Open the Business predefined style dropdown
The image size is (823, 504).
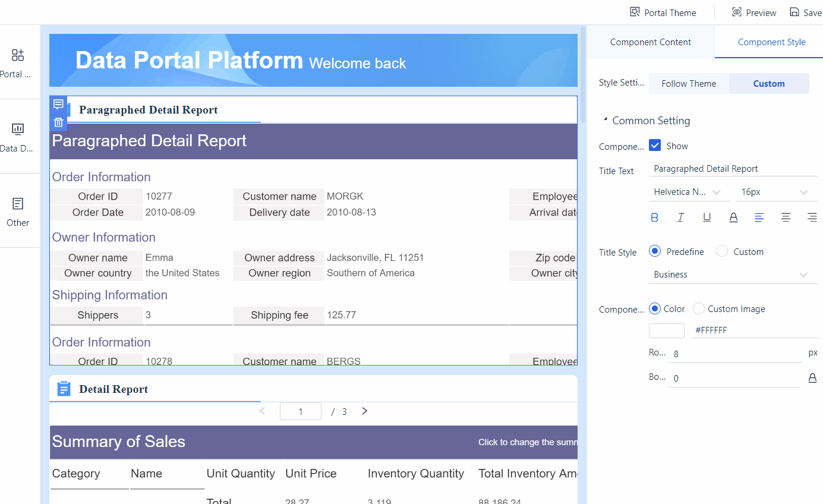pos(733,275)
